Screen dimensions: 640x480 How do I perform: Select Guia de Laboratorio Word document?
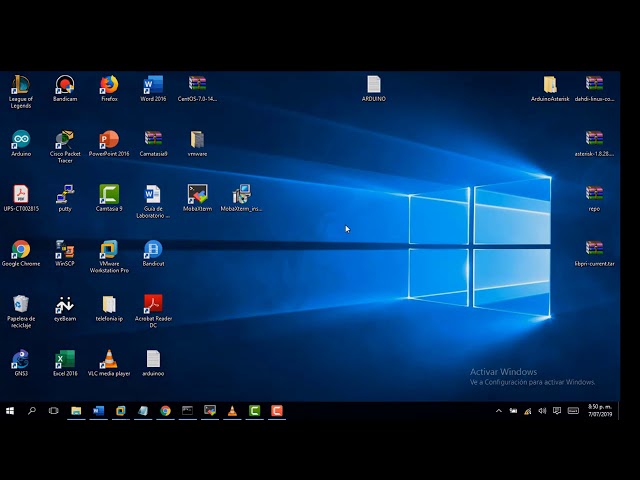pyautogui.click(x=153, y=201)
